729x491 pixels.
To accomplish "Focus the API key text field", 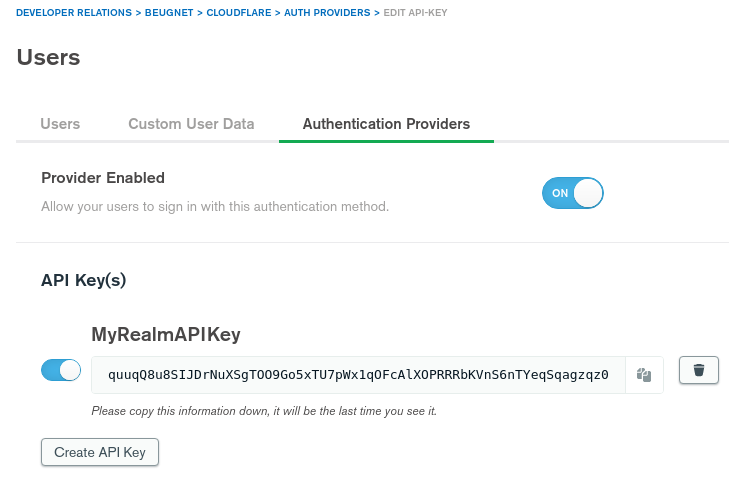I will tap(358, 375).
